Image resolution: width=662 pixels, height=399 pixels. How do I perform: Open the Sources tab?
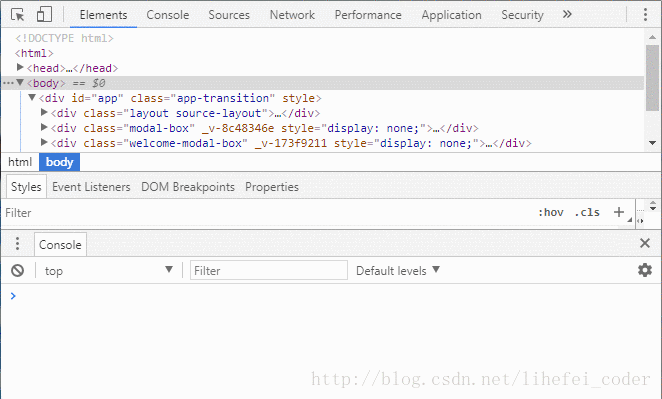(229, 15)
